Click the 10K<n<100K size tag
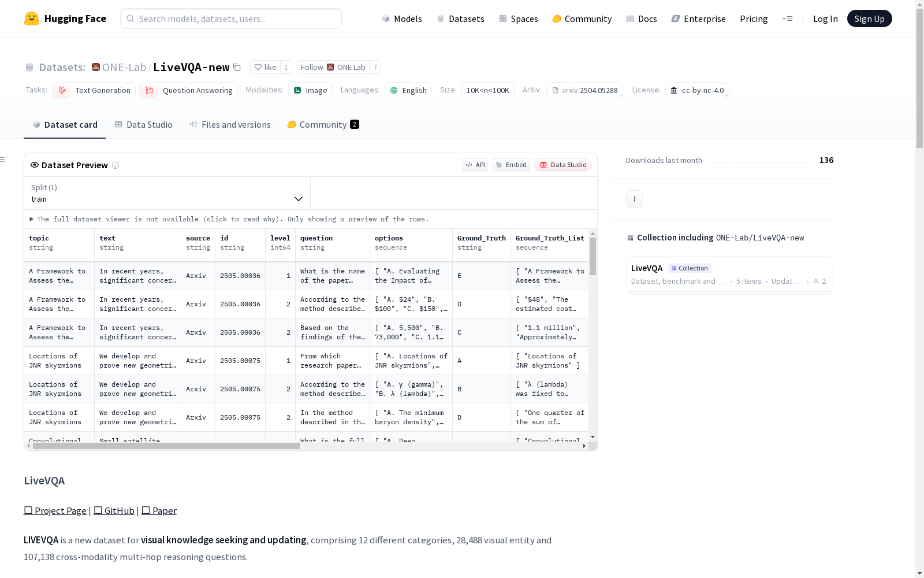The height and width of the screenshot is (578, 924). coord(488,90)
